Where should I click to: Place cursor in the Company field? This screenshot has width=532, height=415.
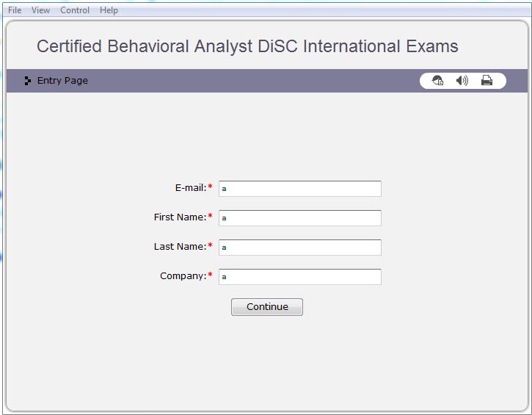pyautogui.click(x=300, y=277)
